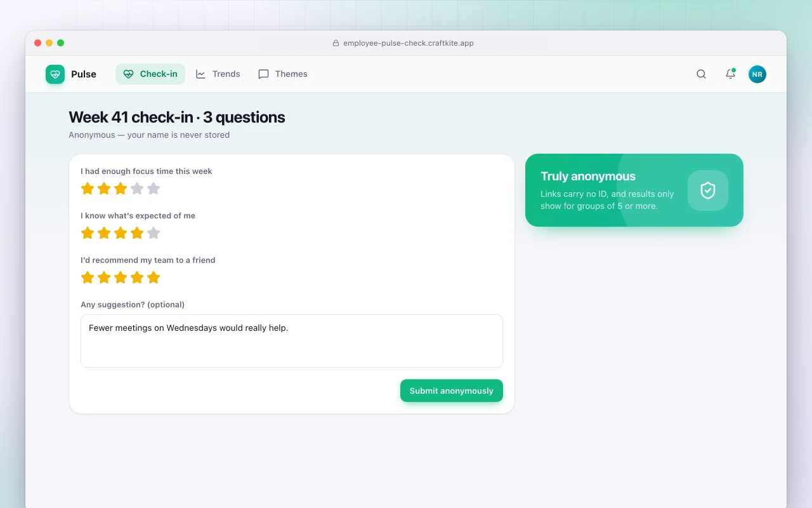Set 'I know what's expected' to five stars

tap(154, 233)
